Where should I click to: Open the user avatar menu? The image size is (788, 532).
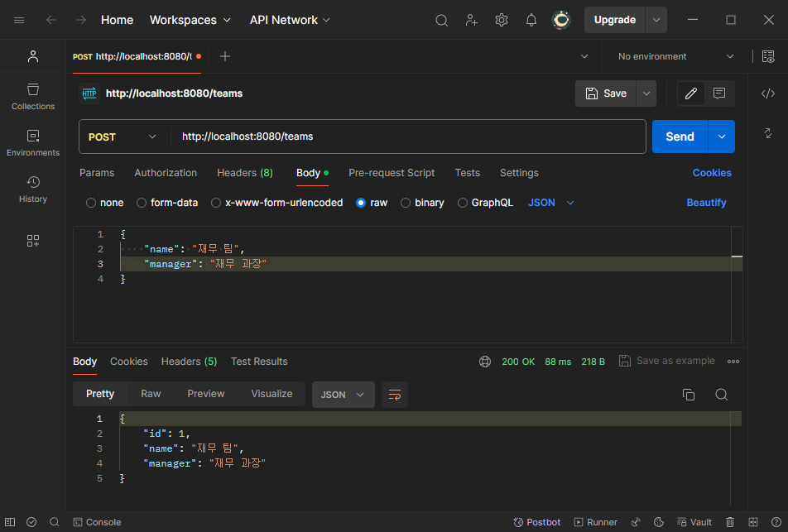pyautogui.click(x=561, y=20)
